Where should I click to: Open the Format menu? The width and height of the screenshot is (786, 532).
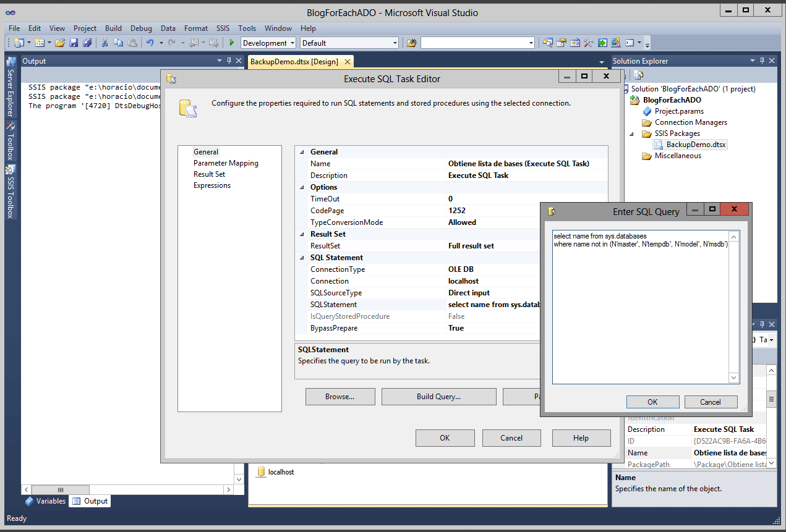click(x=196, y=28)
